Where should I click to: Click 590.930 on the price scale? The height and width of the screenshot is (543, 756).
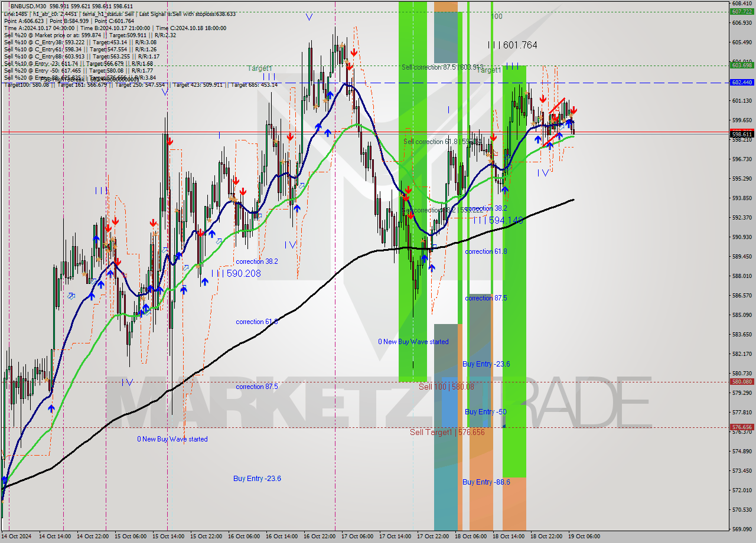pos(742,237)
